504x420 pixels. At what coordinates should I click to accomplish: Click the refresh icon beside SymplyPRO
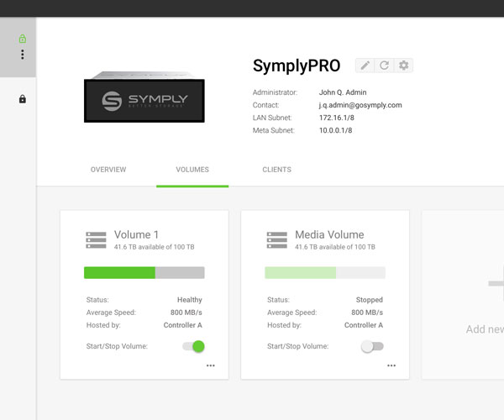tap(384, 66)
